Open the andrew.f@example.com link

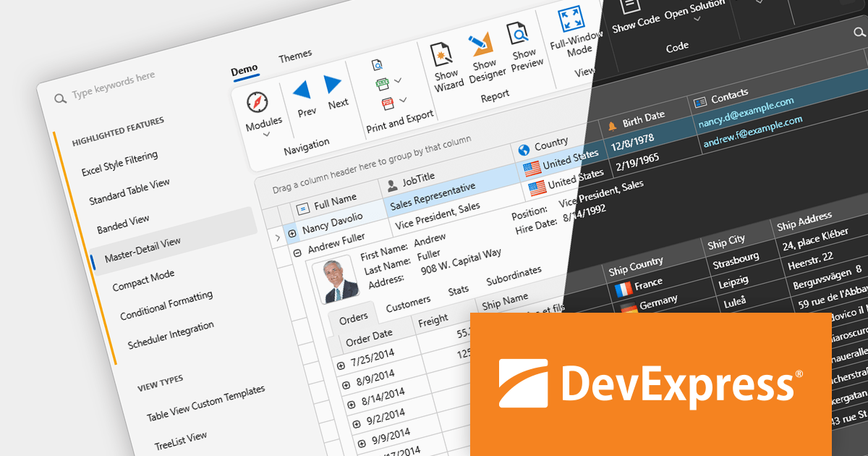pos(752,131)
